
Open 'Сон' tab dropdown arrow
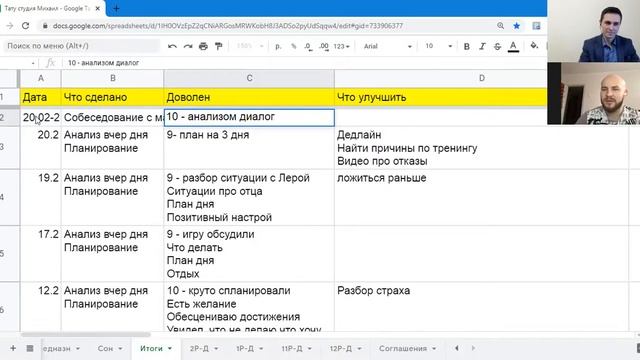[120, 349]
